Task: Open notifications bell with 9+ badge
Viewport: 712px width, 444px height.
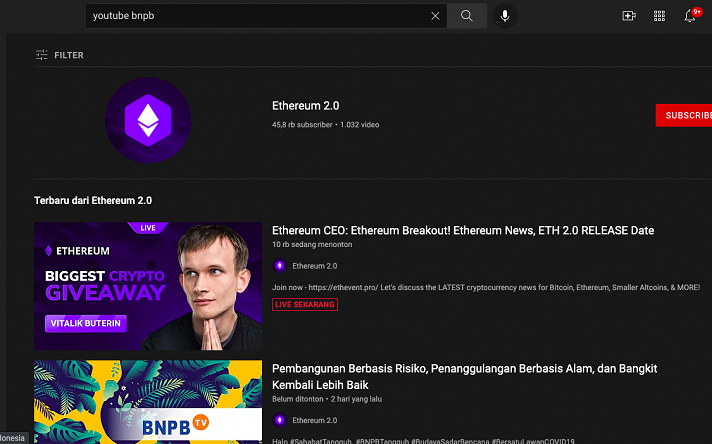Action: coord(690,16)
